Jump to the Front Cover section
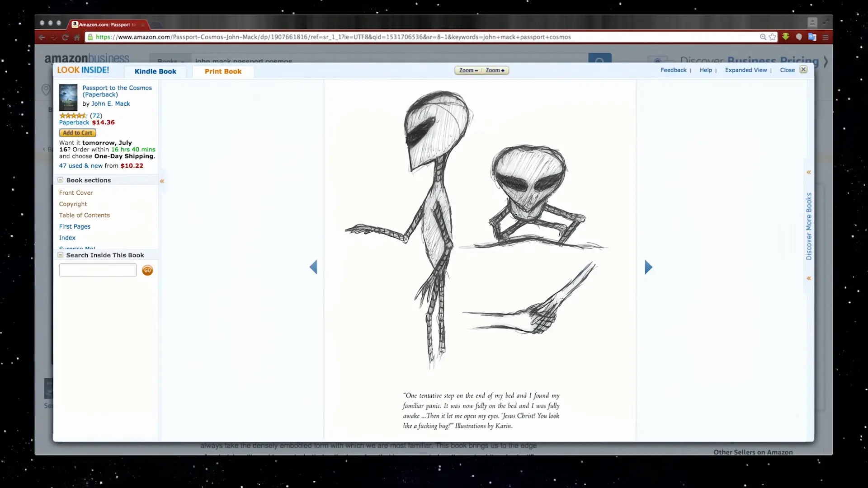 pyautogui.click(x=76, y=193)
